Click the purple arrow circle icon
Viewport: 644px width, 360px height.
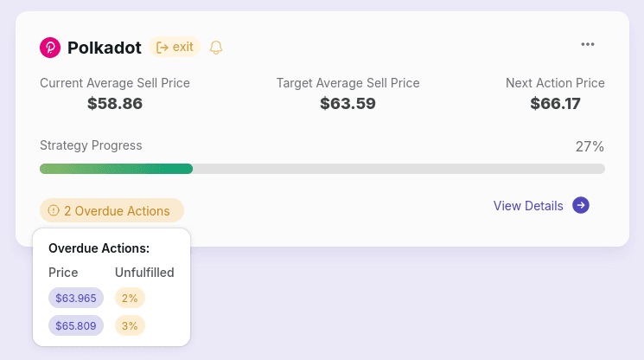click(x=581, y=205)
